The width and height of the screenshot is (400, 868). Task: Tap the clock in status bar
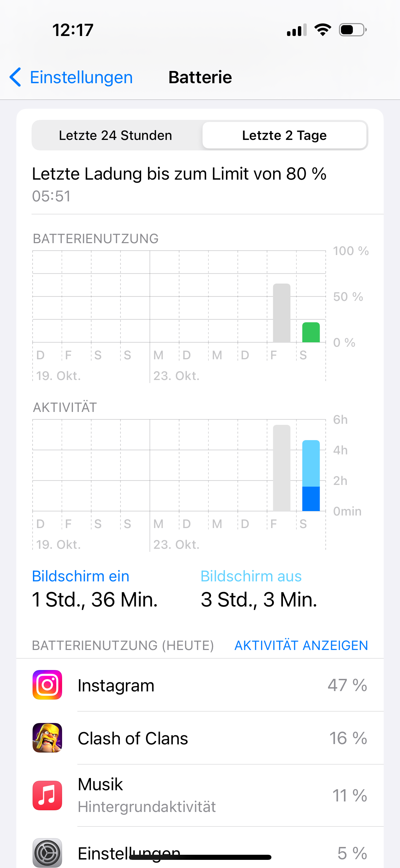(x=73, y=30)
